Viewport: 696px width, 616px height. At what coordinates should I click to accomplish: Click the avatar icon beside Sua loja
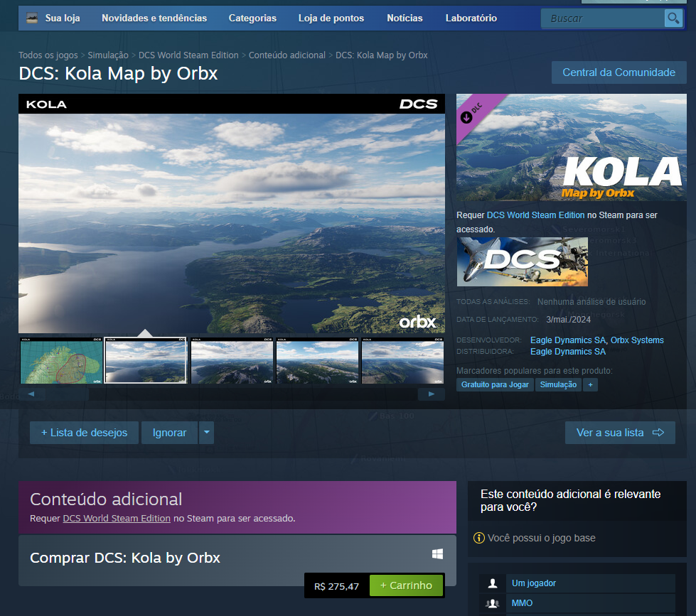tap(32, 18)
